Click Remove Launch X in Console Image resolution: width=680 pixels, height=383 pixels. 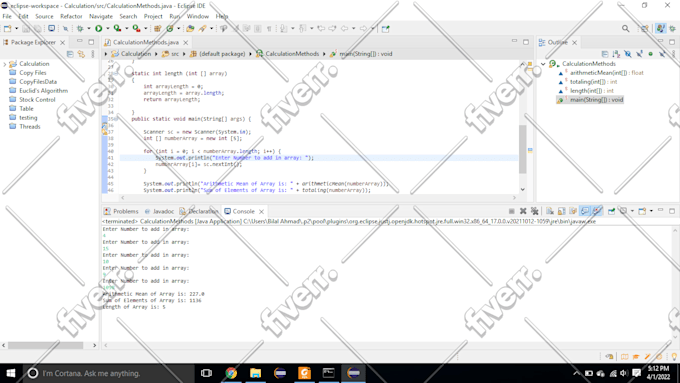(x=523, y=211)
